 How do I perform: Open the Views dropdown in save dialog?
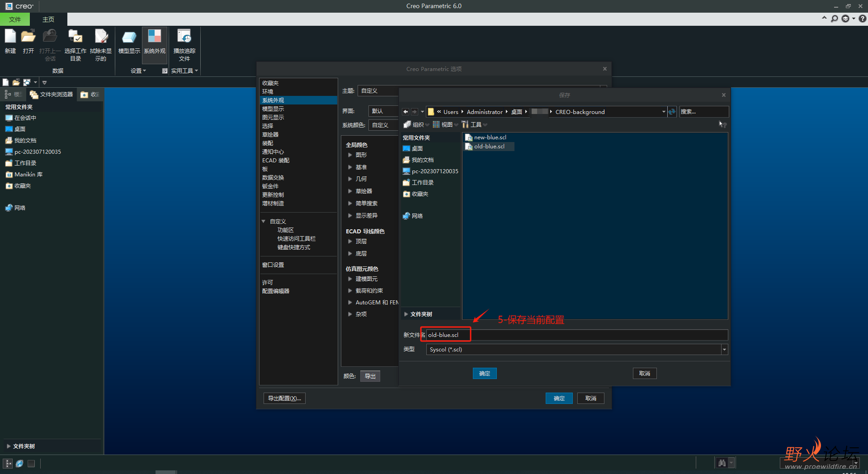(x=445, y=125)
